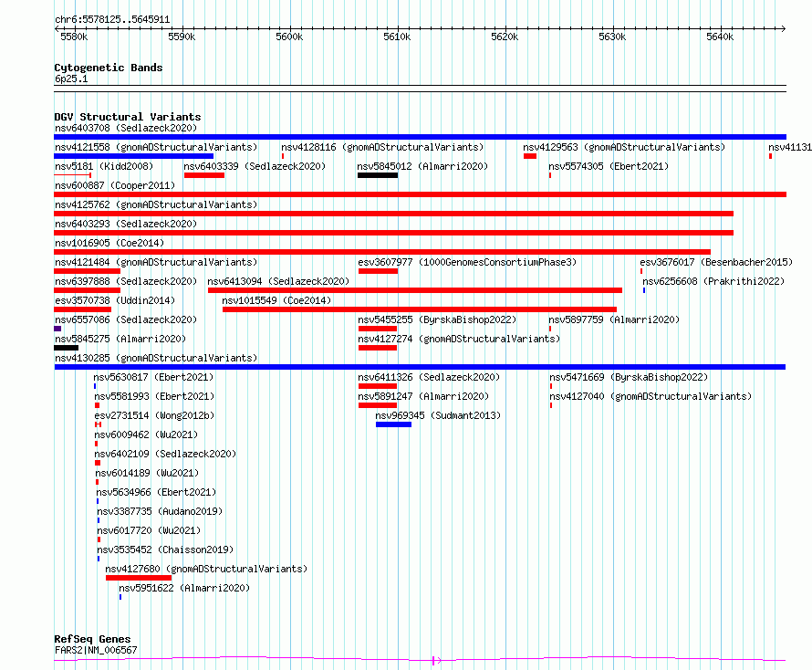The height and width of the screenshot is (670, 812).
Task: Click nsv5845275 (Almarri2020) label
Action: [x=120, y=339]
